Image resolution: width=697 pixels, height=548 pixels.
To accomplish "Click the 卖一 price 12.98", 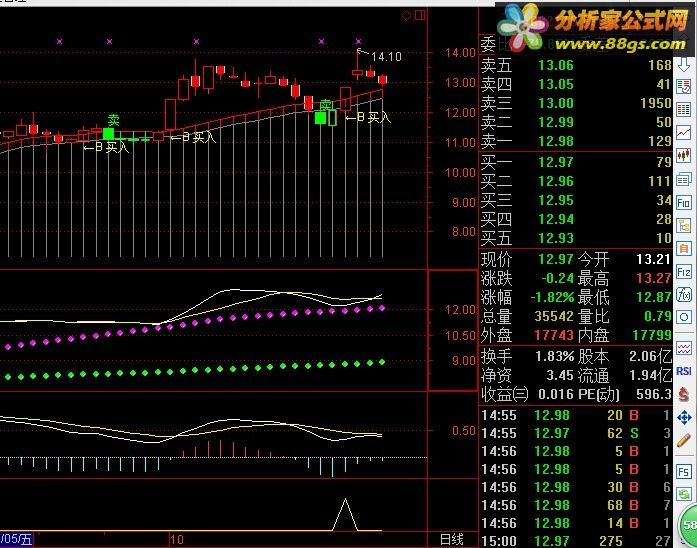I will [556, 141].
